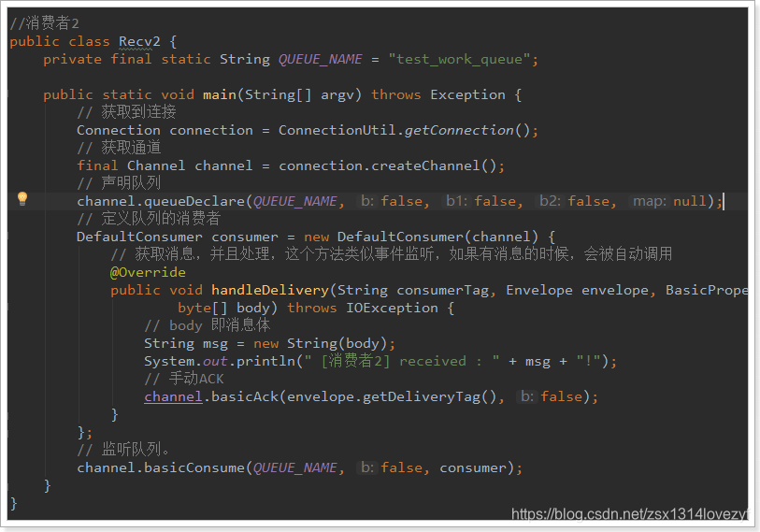
Task: Click the b1: parameter hint
Action: 456,201
